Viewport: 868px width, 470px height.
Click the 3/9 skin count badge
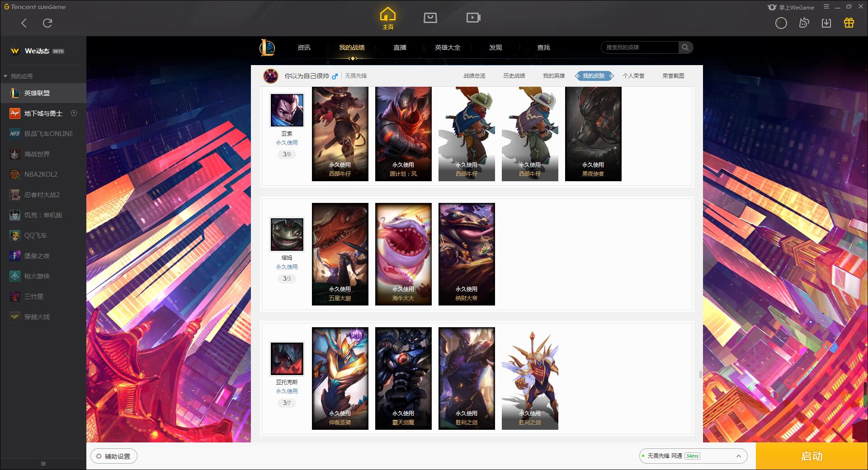(x=287, y=154)
